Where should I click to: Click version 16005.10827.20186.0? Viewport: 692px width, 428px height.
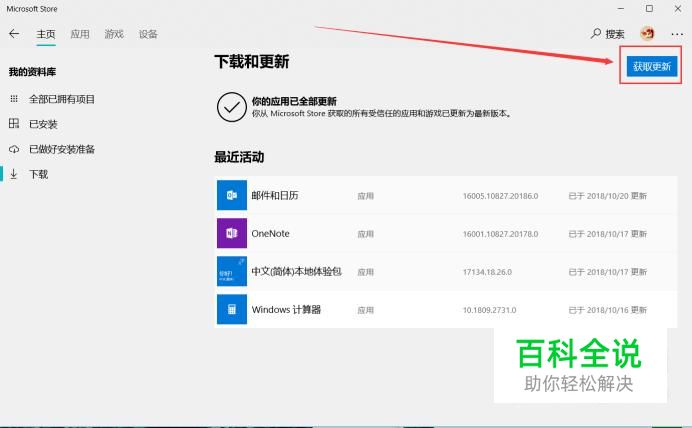coord(500,196)
